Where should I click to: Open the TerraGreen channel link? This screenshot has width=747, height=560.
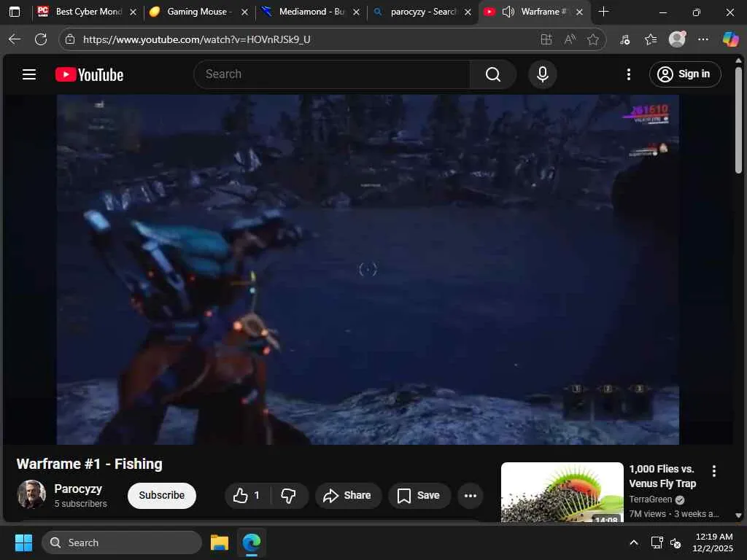(x=650, y=499)
